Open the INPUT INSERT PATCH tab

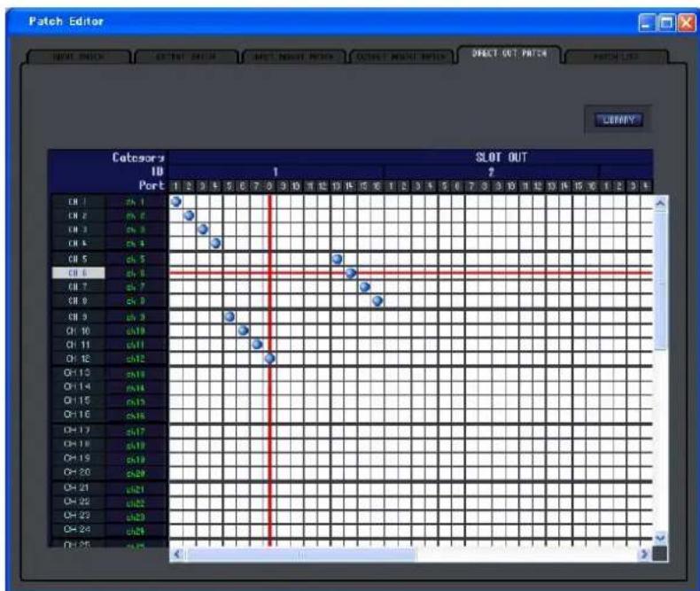point(293,57)
